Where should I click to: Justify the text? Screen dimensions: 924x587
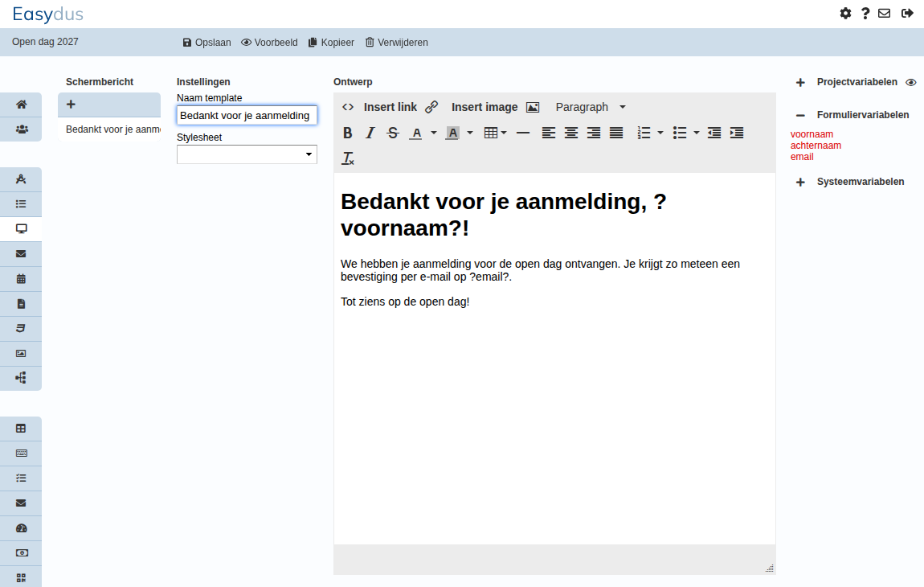point(616,133)
